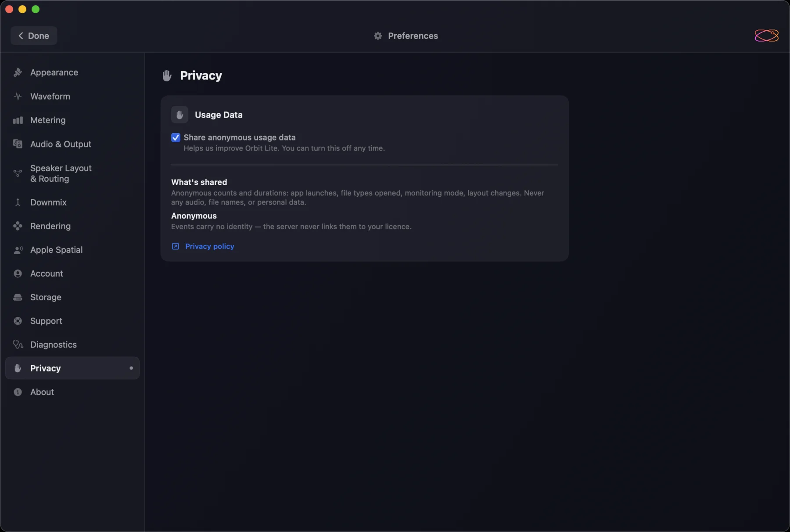Open the Account section
This screenshot has width=790, height=532.
pos(72,273)
